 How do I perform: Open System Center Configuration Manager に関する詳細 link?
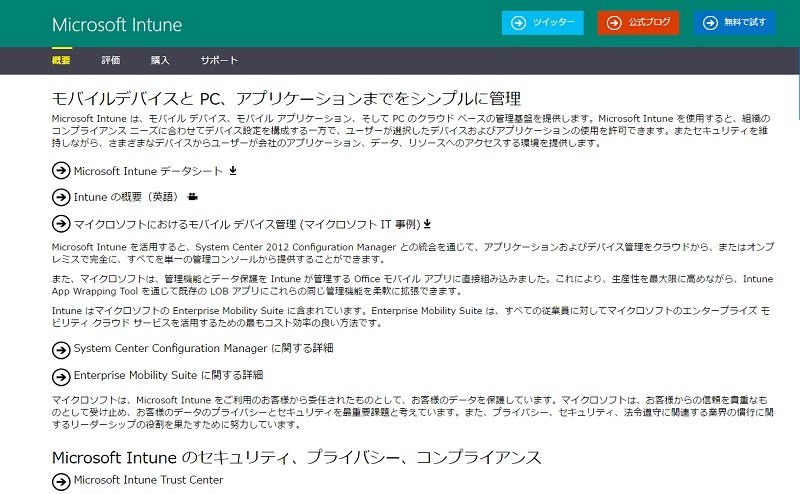[203, 348]
